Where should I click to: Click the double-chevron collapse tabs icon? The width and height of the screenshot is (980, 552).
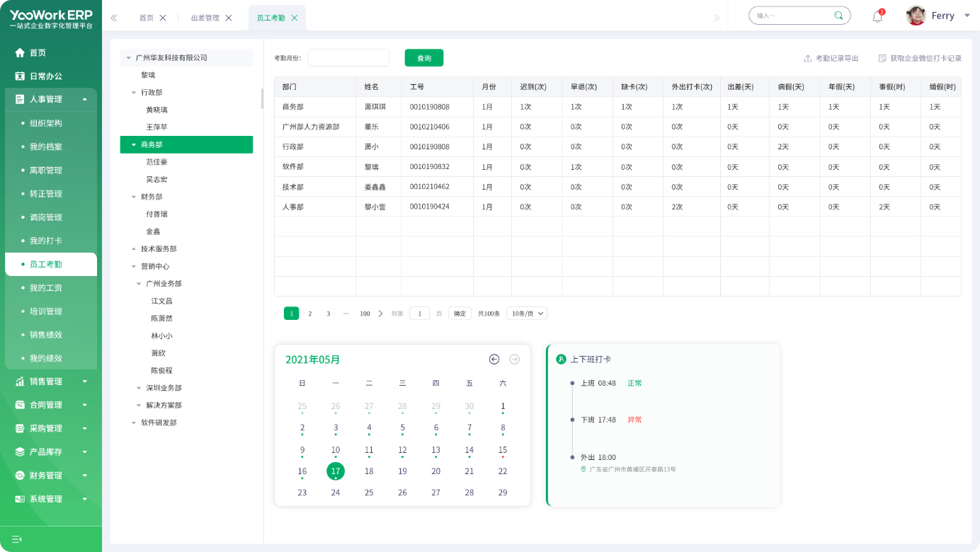tap(114, 18)
